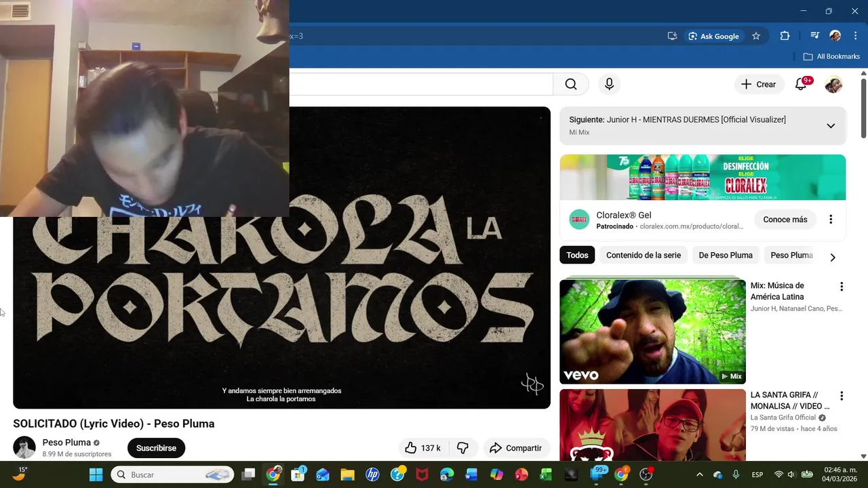868x488 pixels.
Task: Click the YouTube search input field
Action: pyautogui.click(x=420, y=84)
